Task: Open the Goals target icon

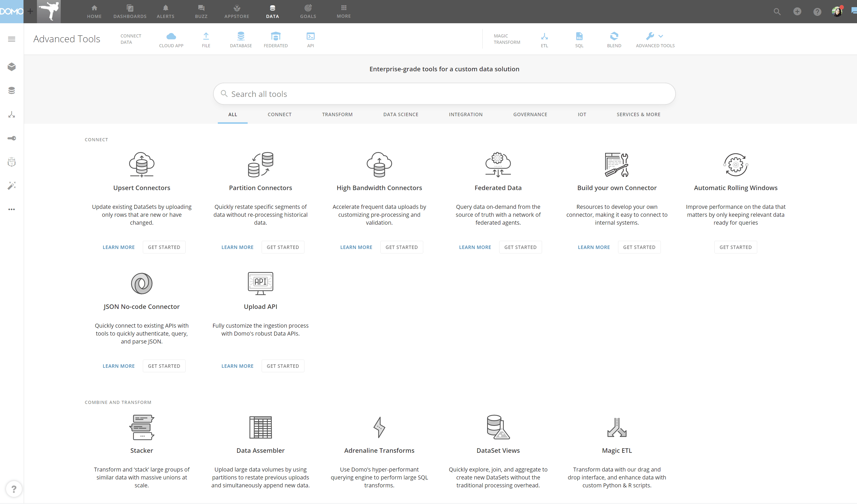Action: (308, 8)
